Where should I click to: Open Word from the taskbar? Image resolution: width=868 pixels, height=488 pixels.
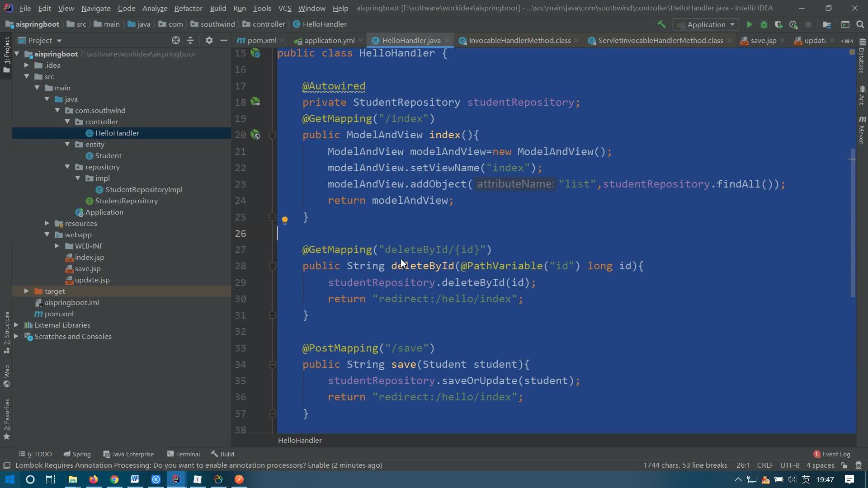[135, 479]
